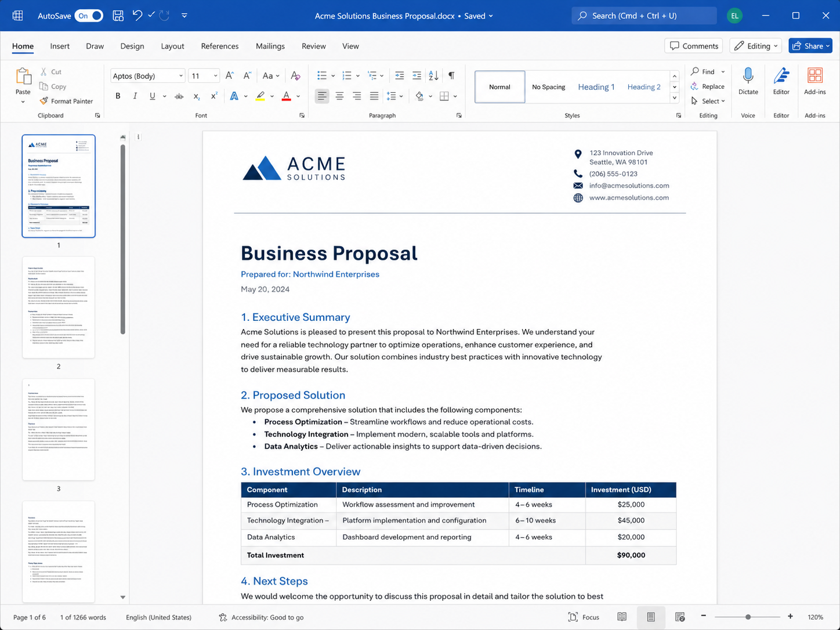Open the Editing mode dropdown
Image resolution: width=840 pixels, height=630 pixels.
(756, 46)
